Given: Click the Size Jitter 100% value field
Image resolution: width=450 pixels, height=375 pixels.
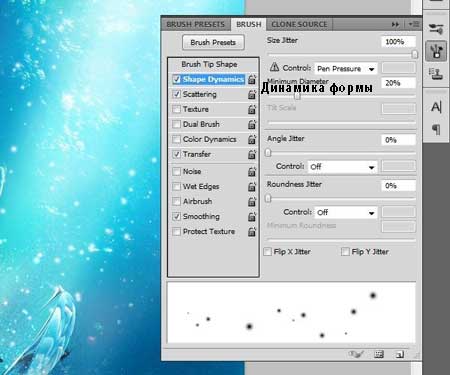Looking at the screenshot, I should 398,42.
